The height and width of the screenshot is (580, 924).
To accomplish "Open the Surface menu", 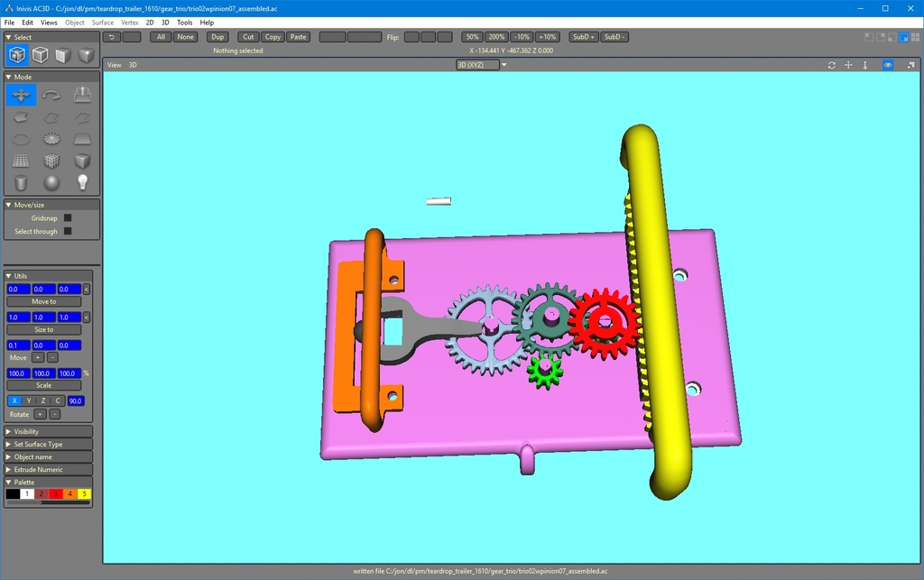I will tap(103, 23).
